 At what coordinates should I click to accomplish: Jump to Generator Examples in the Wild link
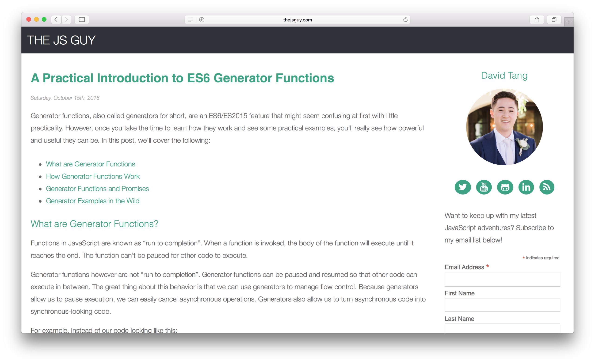93,201
